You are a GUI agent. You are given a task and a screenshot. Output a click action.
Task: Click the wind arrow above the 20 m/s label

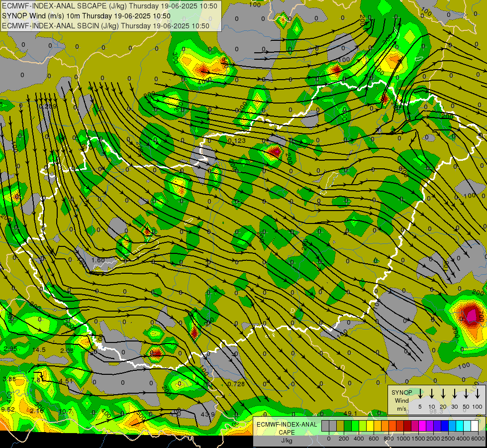(443, 393)
